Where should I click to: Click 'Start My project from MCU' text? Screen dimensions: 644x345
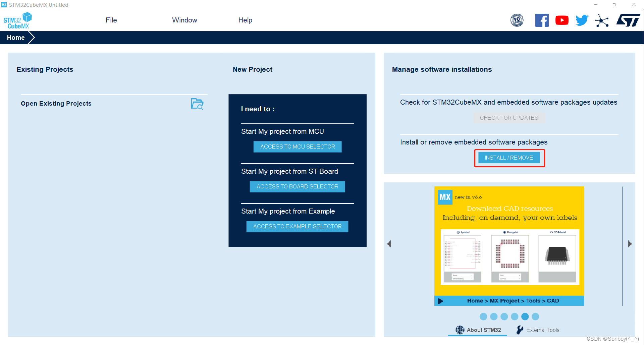282,131
